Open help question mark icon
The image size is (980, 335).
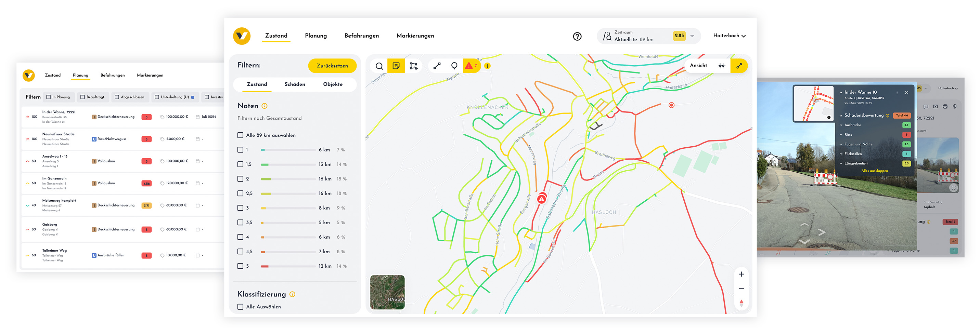click(x=577, y=36)
